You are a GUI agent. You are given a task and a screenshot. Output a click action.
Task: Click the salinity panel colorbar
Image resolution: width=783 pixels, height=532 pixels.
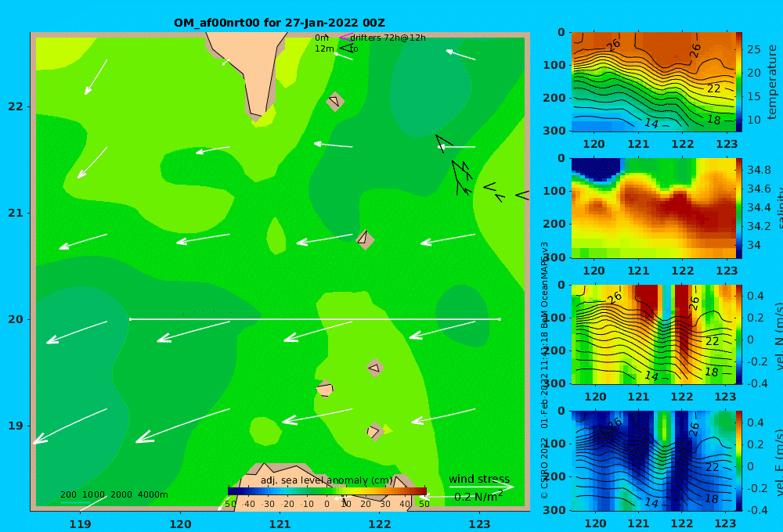739,208
